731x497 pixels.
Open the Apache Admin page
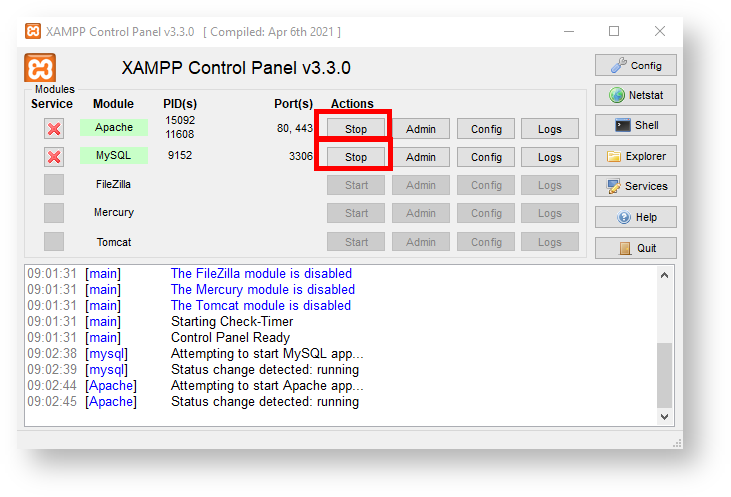click(420, 129)
